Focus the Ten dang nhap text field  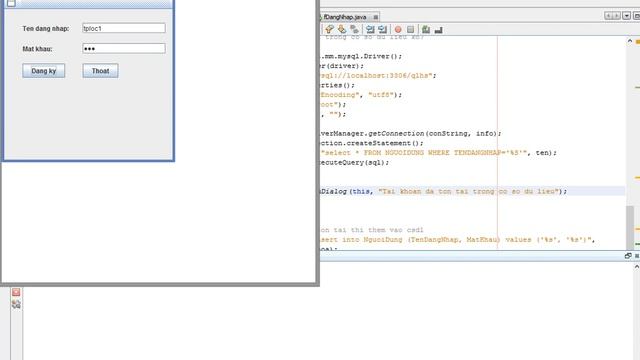[124, 28]
